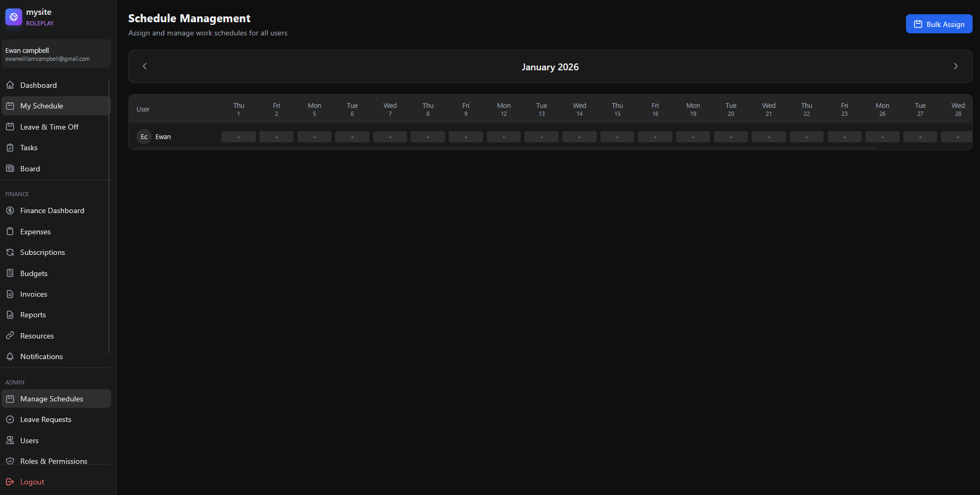
Task: Go to previous month with left chevron
Action: tap(145, 66)
